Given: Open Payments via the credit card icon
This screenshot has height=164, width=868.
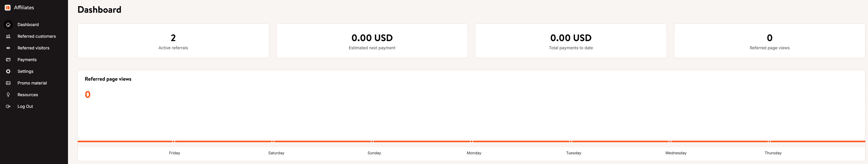Looking at the screenshot, I should (x=8, y=59).
